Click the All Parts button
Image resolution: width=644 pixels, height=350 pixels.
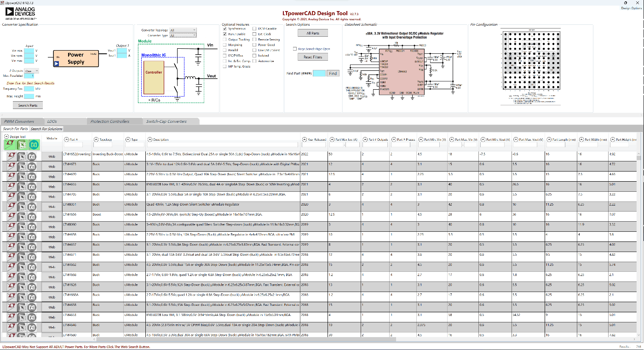coord(313,33)
